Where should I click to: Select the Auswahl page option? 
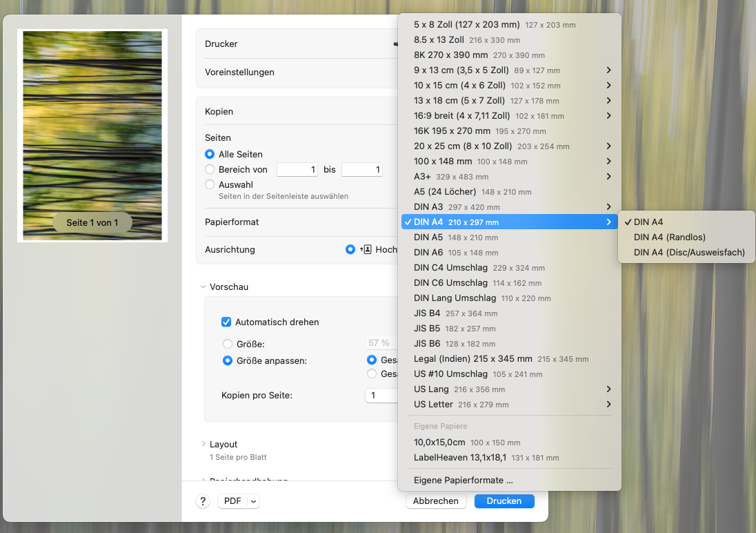click(209, 184)
